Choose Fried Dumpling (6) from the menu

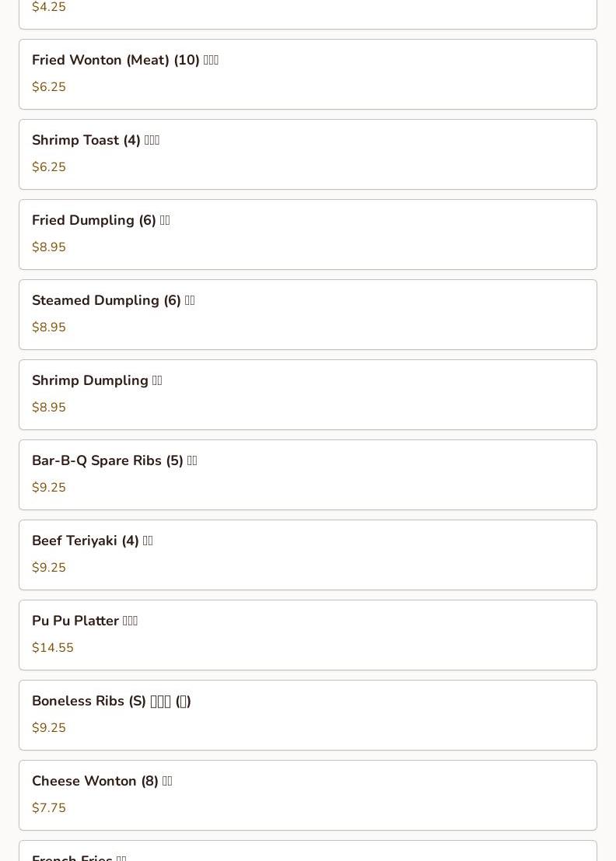pos(307,234)
